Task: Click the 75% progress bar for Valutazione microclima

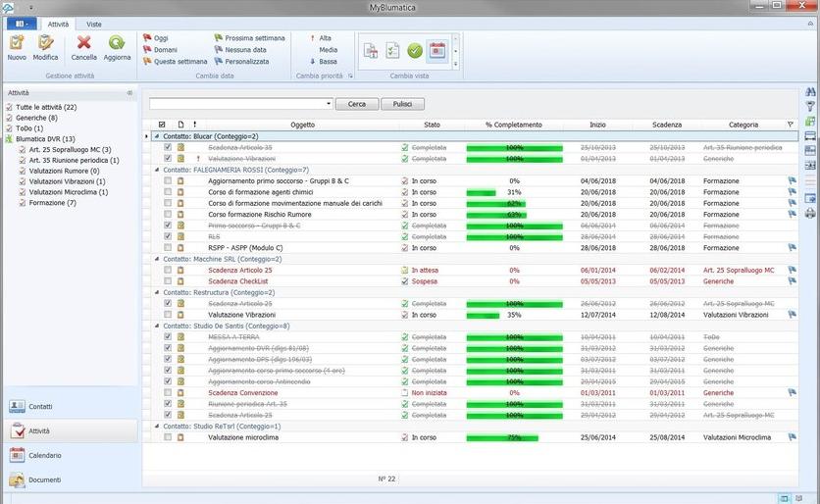Action: [x=514, y=437]
